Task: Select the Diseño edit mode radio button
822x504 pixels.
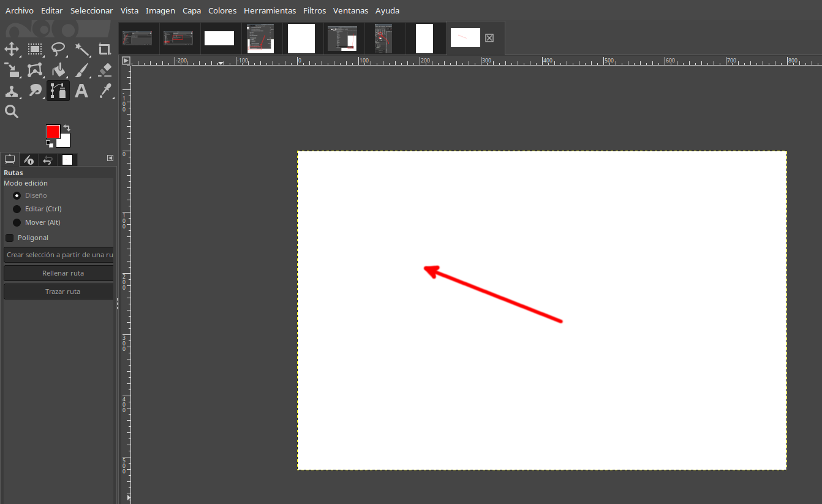Action: (x=17, y=195)
